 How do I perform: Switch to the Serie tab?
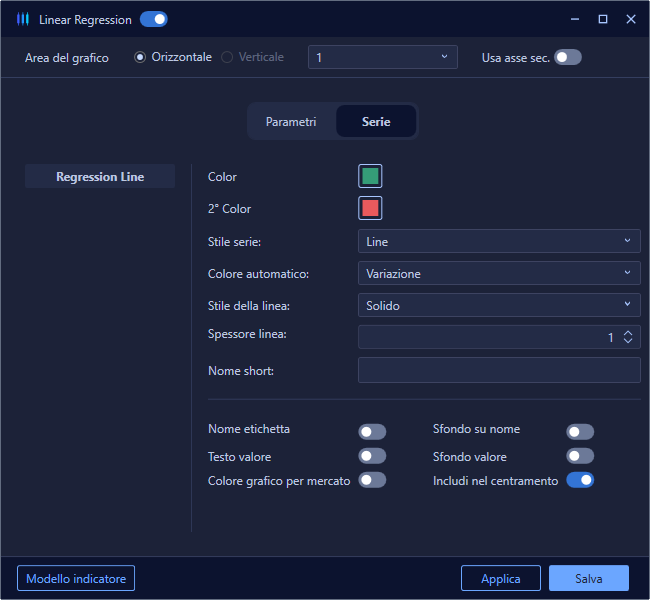376,121
